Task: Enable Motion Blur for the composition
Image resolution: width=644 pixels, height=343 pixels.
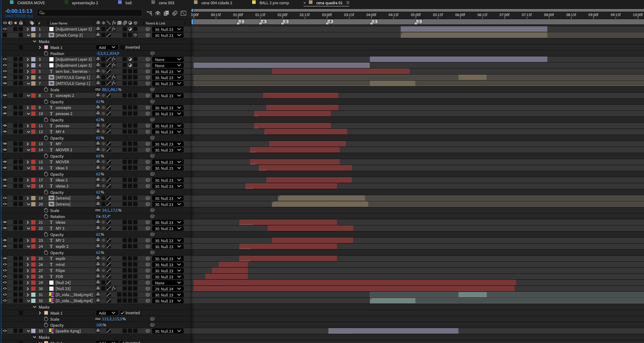Action: [175, 13]
